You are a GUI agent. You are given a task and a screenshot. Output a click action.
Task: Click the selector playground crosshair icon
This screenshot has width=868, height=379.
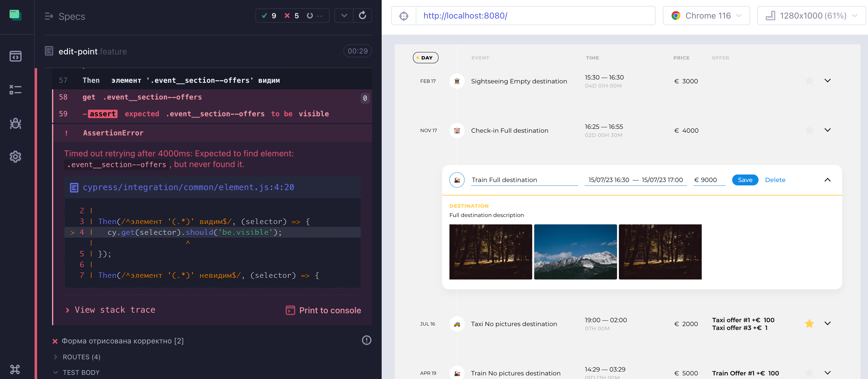click(x=404, y=16)
